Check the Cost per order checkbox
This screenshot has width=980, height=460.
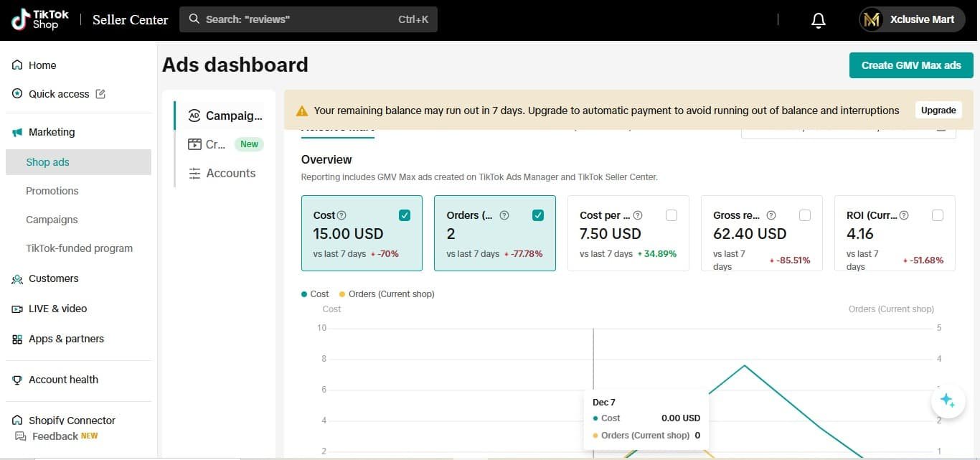tap(672, 215)
